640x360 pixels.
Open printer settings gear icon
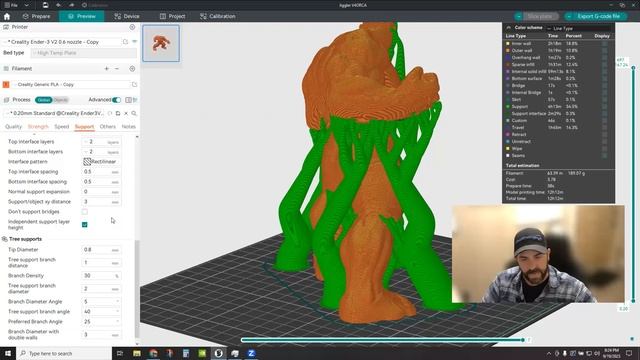(x=132, y=27)
